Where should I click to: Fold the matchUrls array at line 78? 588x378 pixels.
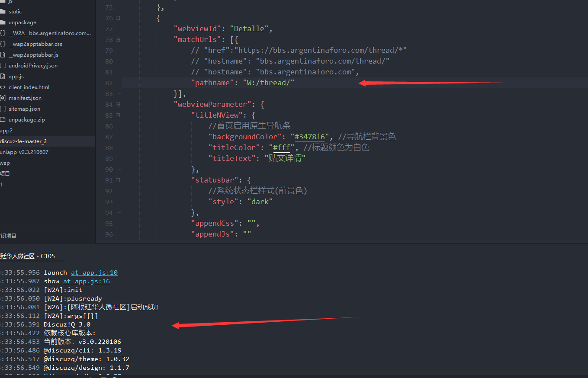(118, 40)
